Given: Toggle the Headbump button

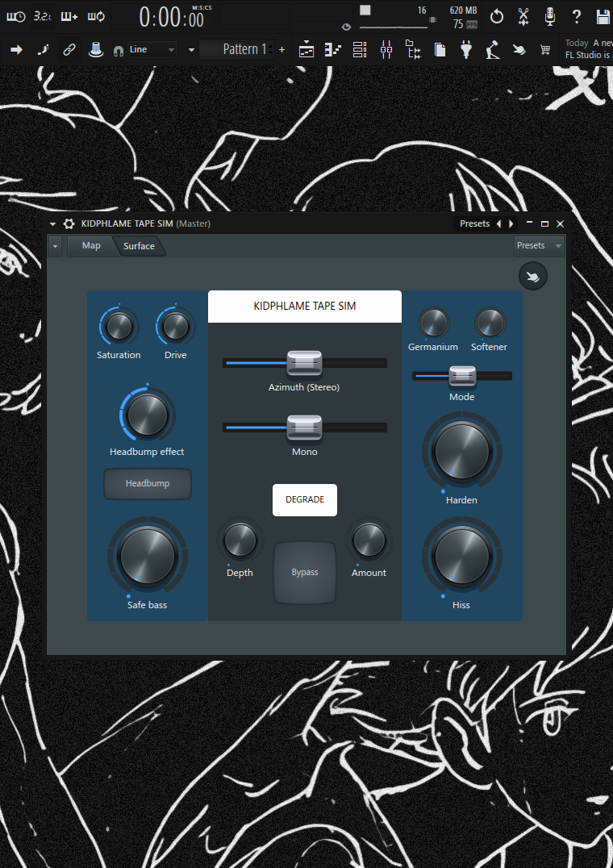Looking at the screenshot, I should (148, 484).
